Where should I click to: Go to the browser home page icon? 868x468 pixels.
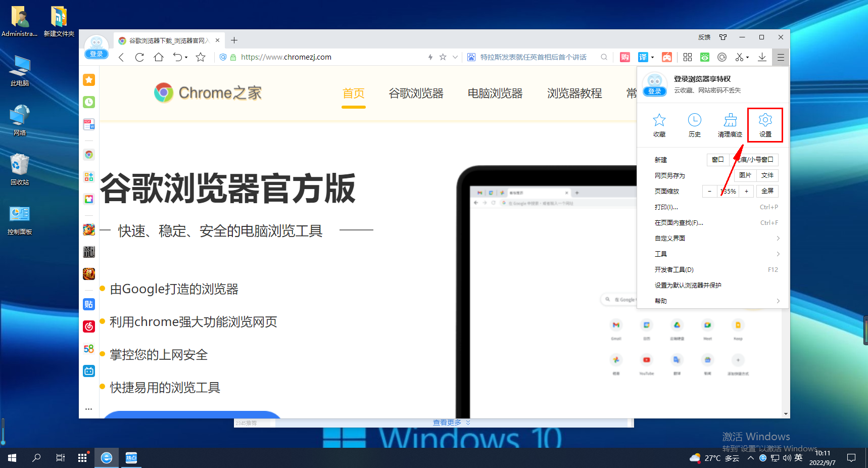tap(159, 57)
